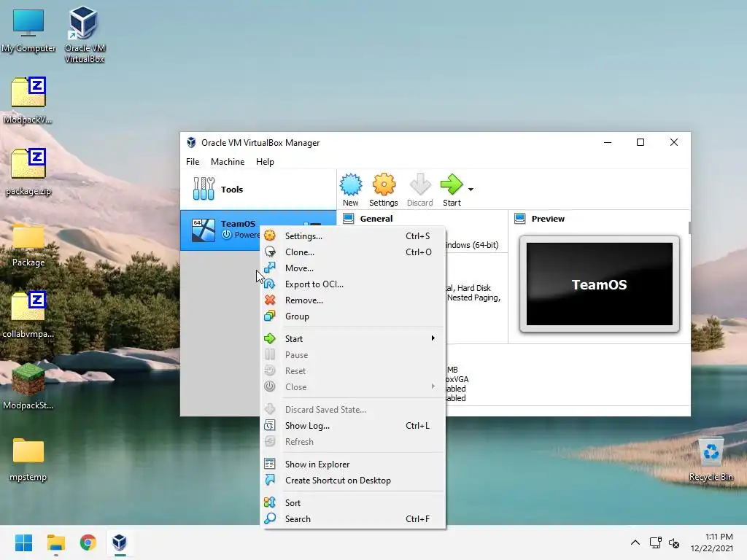
Task: Select Group in the context menu
Action: 353,316
